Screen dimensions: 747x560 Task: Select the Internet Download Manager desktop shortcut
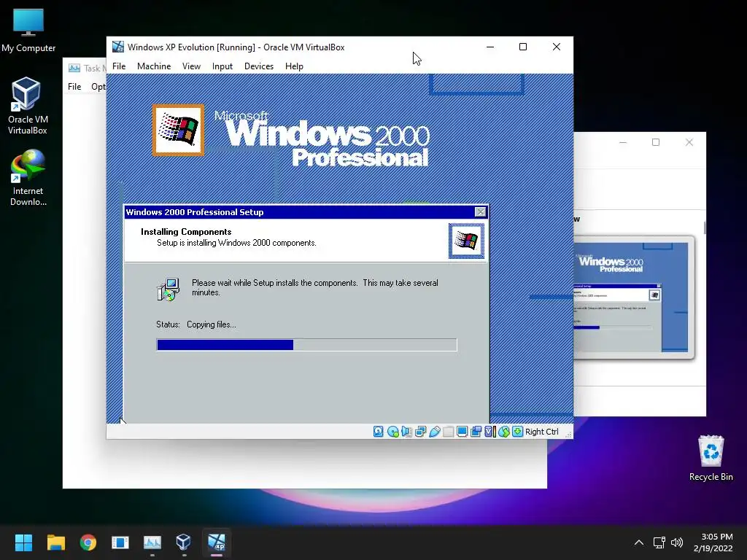(28, 178)
